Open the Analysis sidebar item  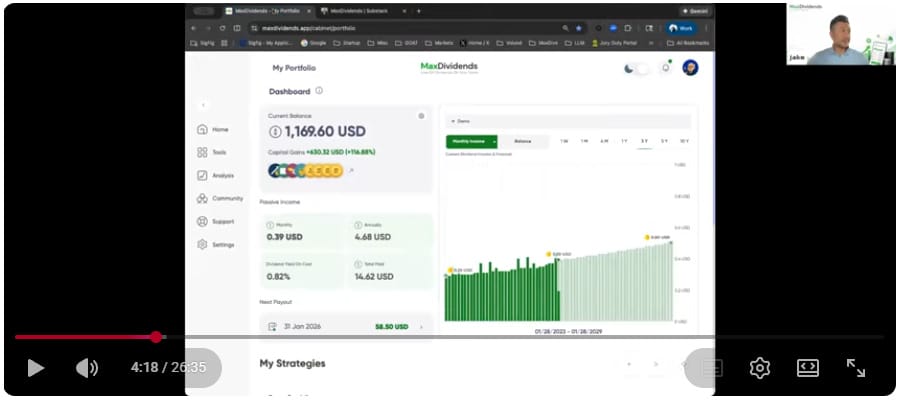tap(216, 175)
